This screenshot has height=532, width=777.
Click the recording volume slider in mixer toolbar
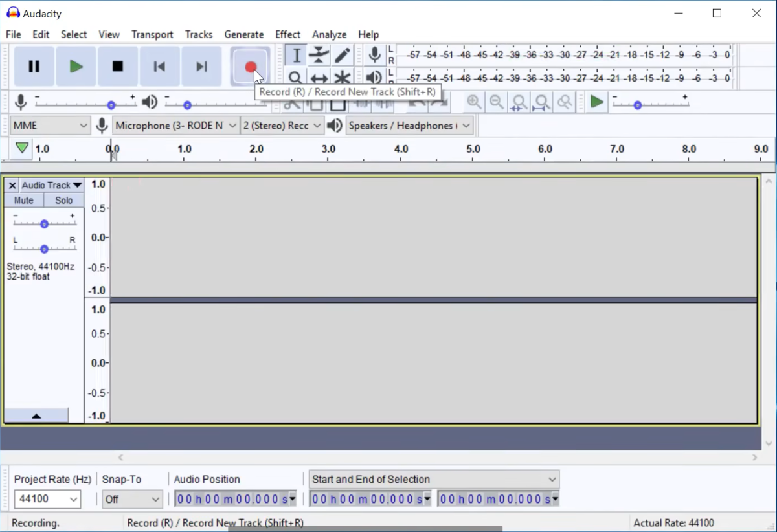85,104
